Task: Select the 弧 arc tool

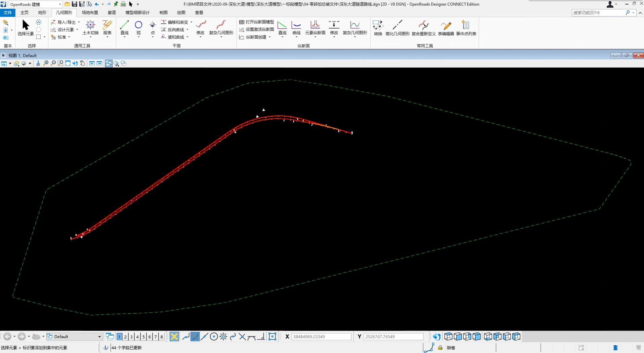Action: coord(138,28)
